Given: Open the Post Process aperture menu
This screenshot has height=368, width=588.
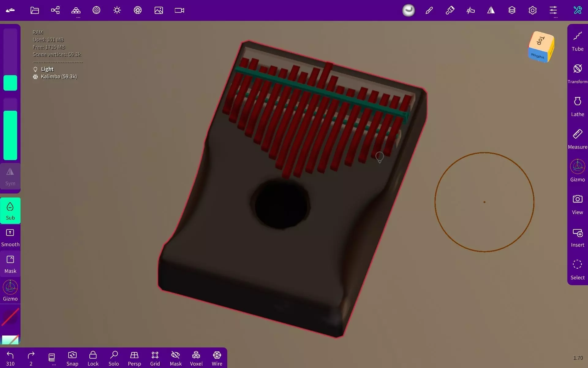Looking at the screenshot, I should (x=138, y=10).
